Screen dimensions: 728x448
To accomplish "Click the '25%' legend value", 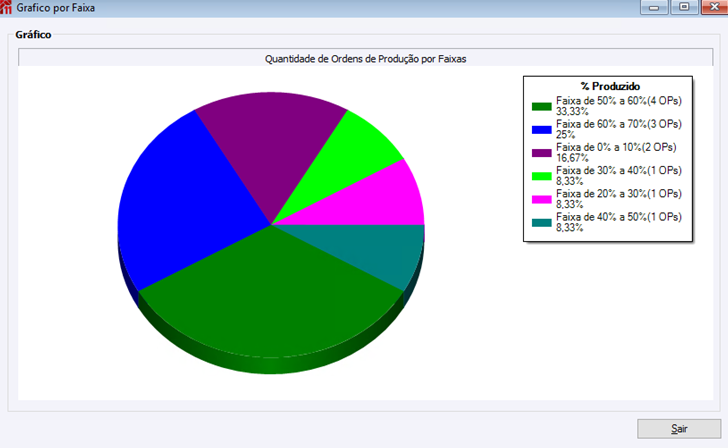I will pyautogui.click(x=565, y=135).
